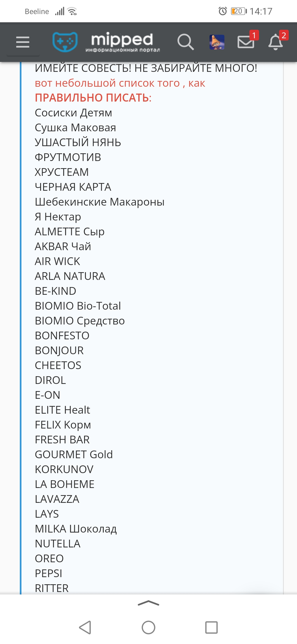Tap the battery indicator in status bar
This screenshot has height=644, width=297.
pos(239,11)
